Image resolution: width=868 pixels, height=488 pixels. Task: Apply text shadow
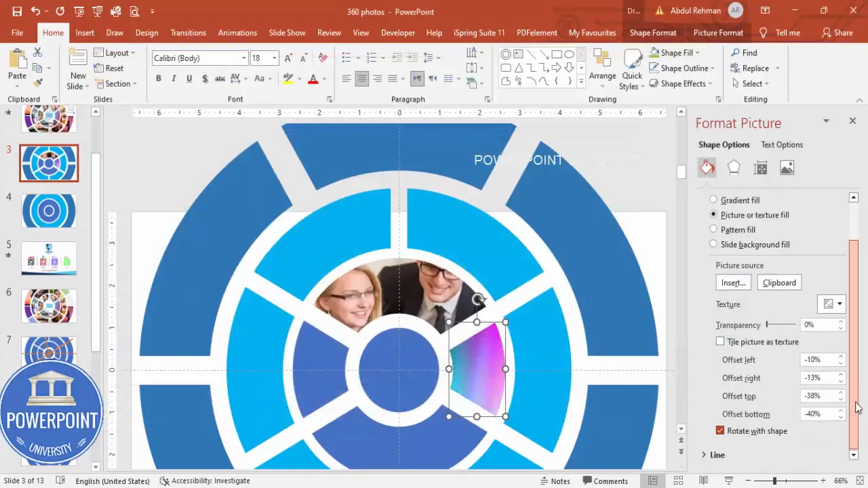coord(204,79)
